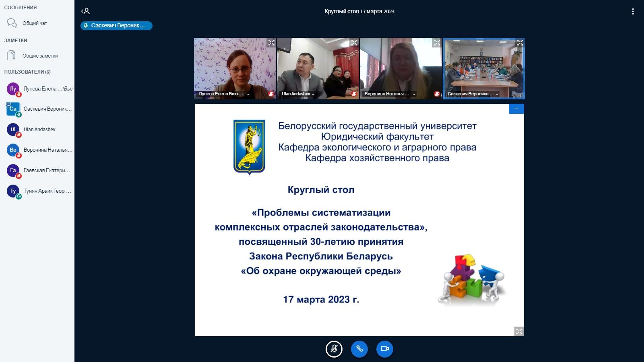Open the Общий чат public chat
644x362 pixels.
pyautogui.click(x=34, y=23)
